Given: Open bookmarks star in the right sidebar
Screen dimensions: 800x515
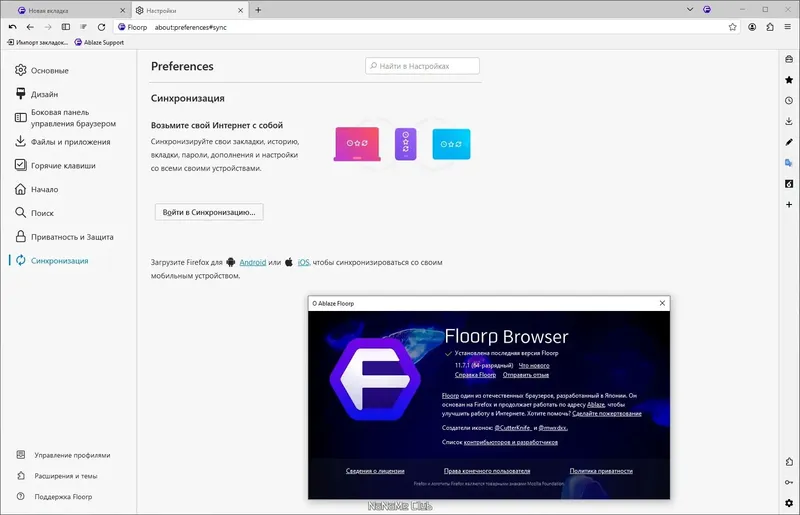Looking at the screenshot, I should pos(789,80).
